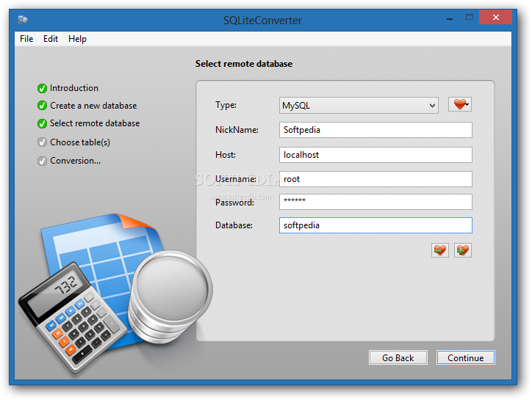The image size is (532, 400).
Task: Click the Host field containing localhost
Action: 375,155
